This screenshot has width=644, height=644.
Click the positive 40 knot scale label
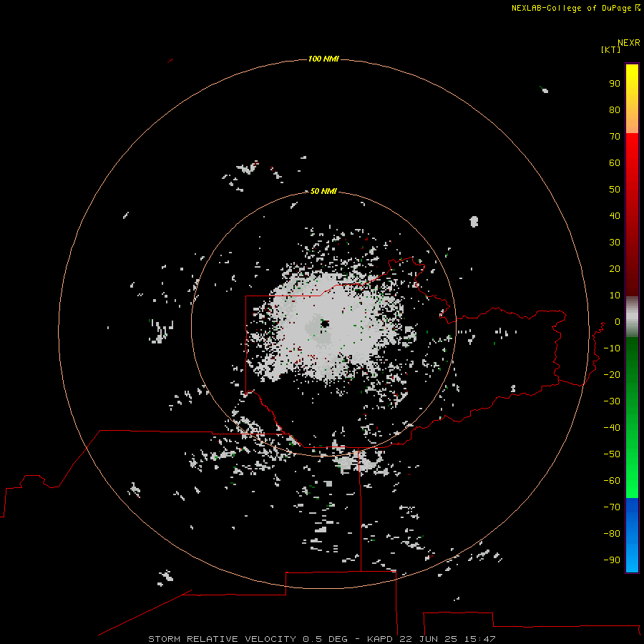[615, 216]
